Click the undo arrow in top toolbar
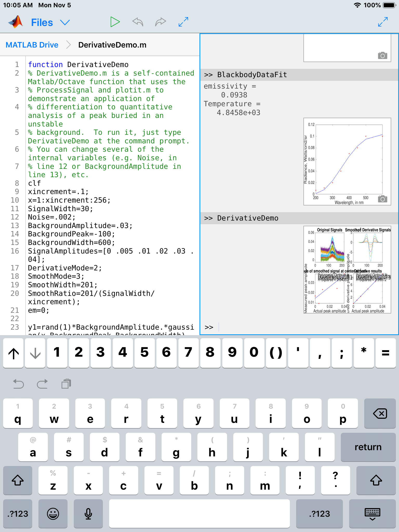 tap(138, 22)
